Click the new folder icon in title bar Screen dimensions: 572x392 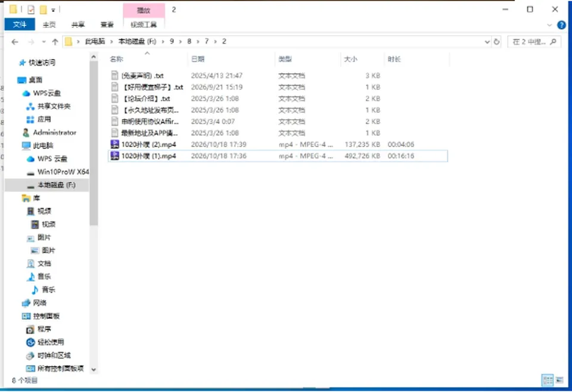pos(43,10)
